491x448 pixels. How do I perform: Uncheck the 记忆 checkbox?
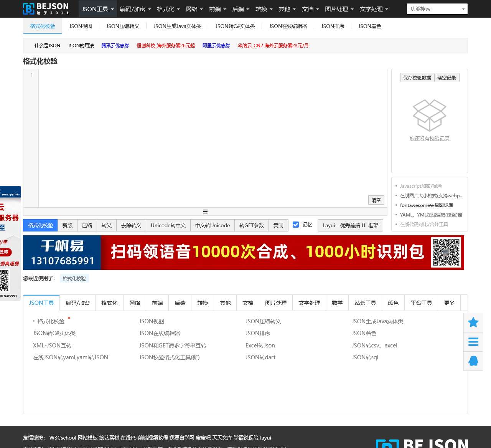[296, 225]
